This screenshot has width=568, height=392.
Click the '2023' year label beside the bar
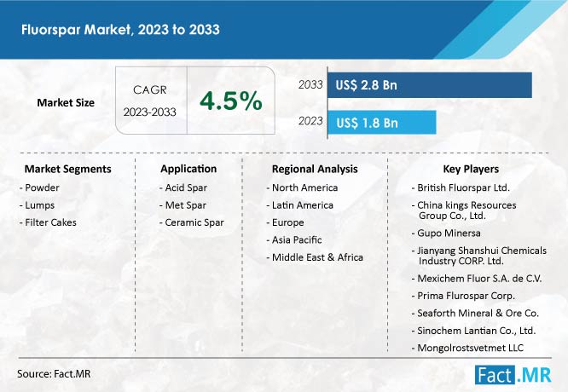point(310,121)
